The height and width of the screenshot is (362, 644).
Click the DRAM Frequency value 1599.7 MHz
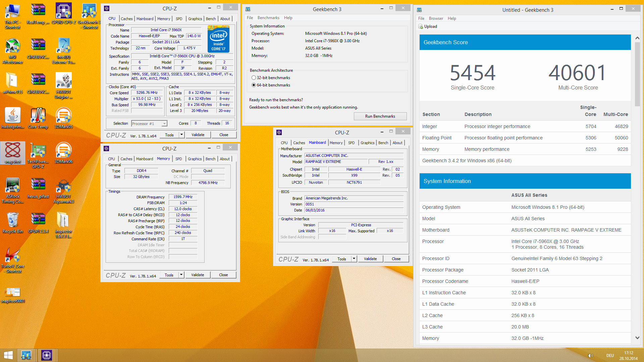point(183,197)
